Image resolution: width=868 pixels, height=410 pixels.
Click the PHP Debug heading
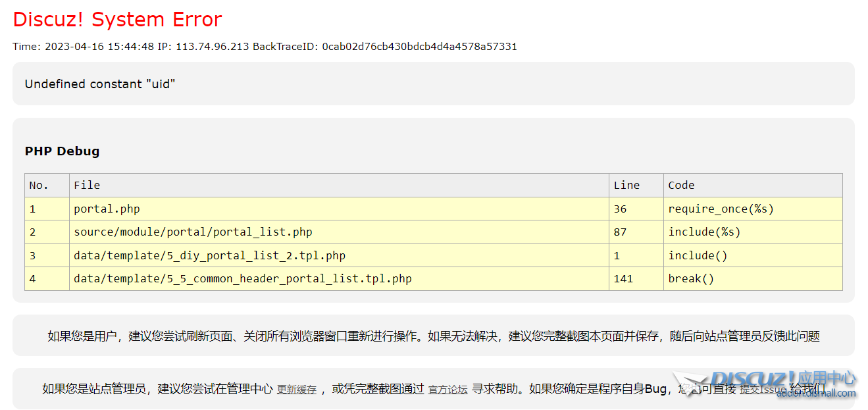(x=62, y=151)
